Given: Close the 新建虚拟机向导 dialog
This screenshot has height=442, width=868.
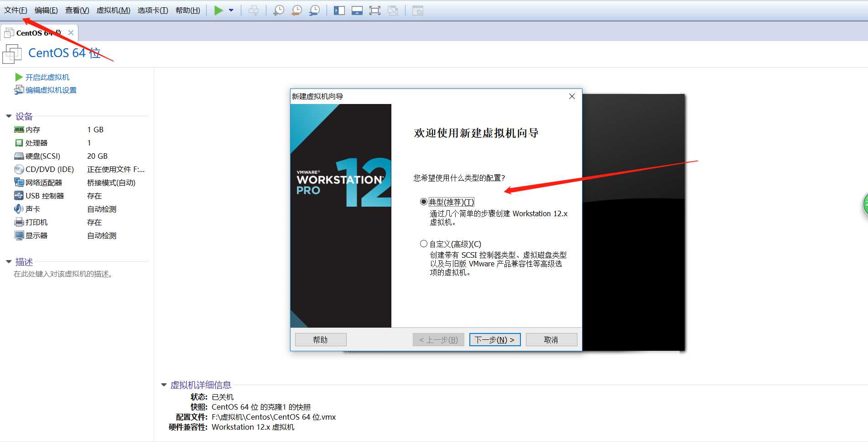Looking at the screenshot, I should (x=572, y=96).
